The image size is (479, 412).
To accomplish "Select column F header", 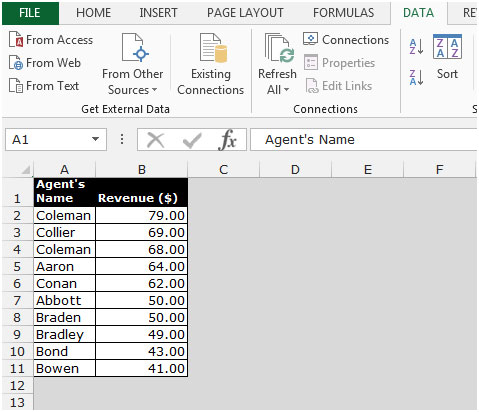I will point(440,170).
